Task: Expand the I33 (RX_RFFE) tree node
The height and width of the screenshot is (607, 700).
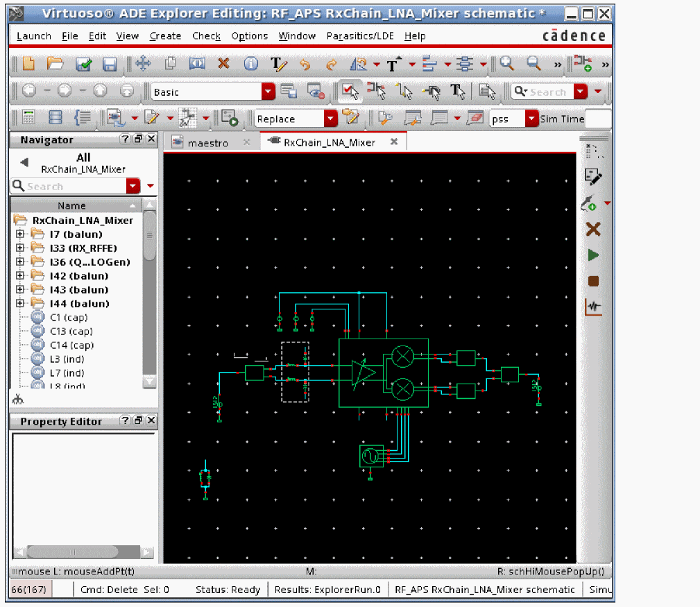Action: pyautogui.click(x=20, y=248)
